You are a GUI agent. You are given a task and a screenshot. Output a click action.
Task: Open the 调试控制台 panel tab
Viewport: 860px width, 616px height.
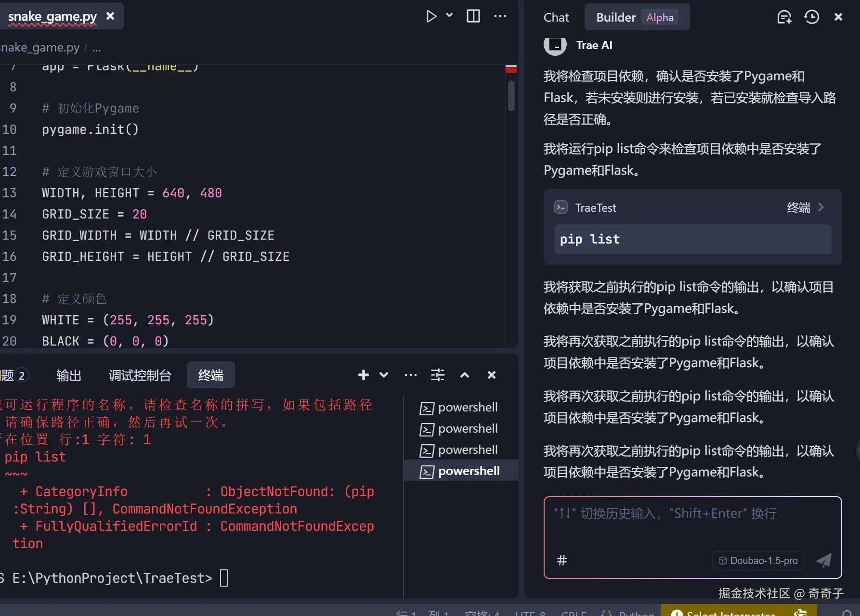[x=140, y=375]
